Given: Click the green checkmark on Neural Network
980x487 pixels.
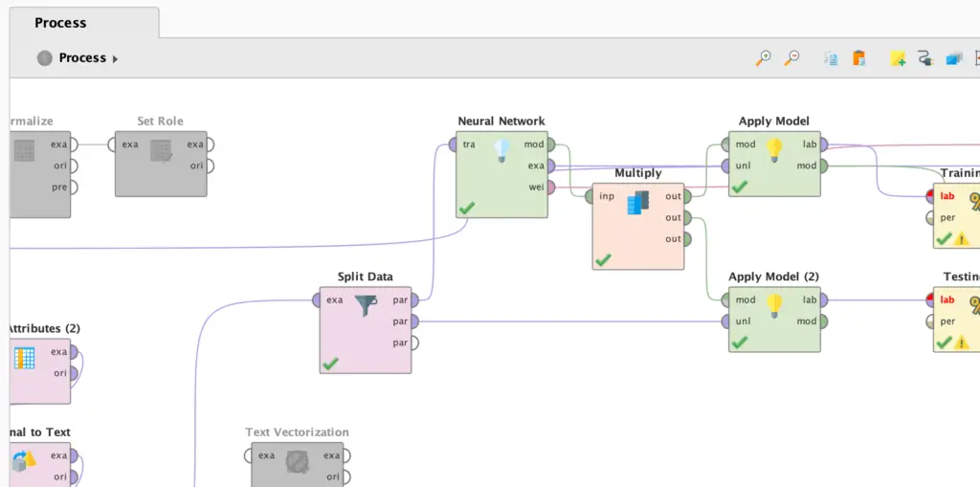Looking at the screenshot, I should 466,209.
